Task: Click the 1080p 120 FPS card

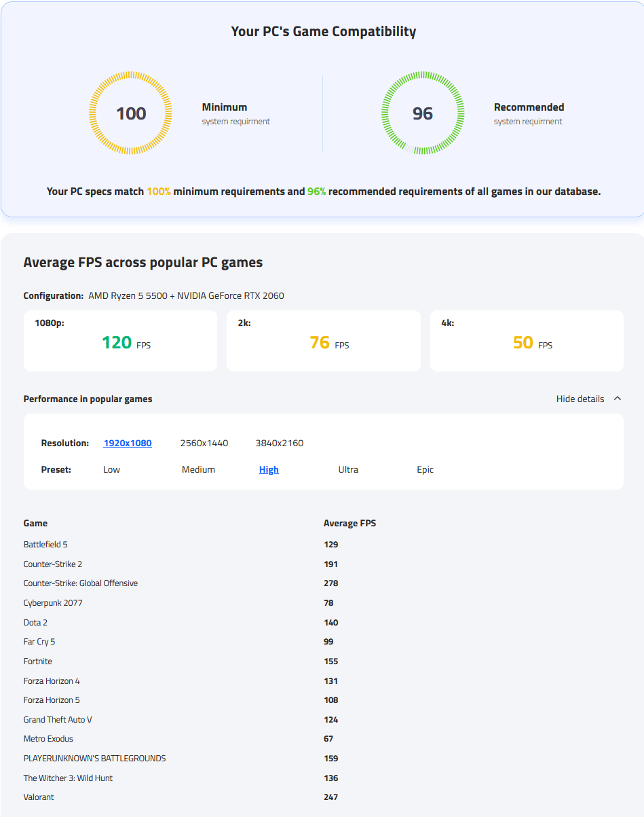Action: pos(120,341)
